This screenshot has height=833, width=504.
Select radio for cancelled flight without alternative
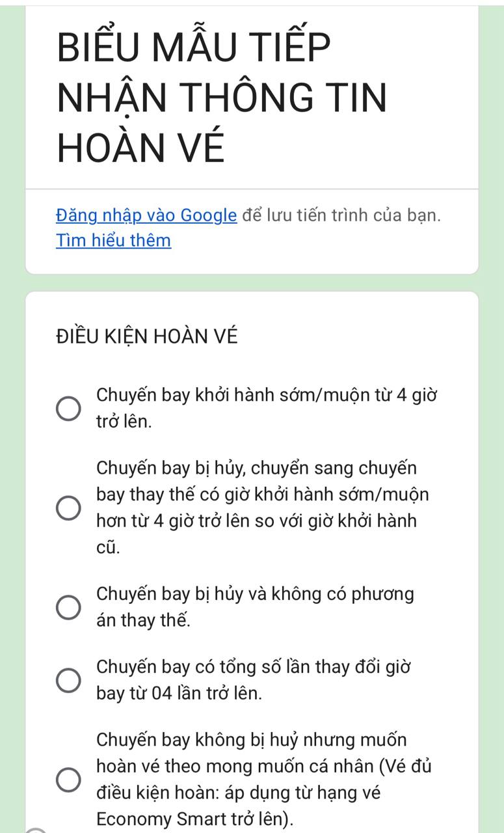click(x=68, y=607)
